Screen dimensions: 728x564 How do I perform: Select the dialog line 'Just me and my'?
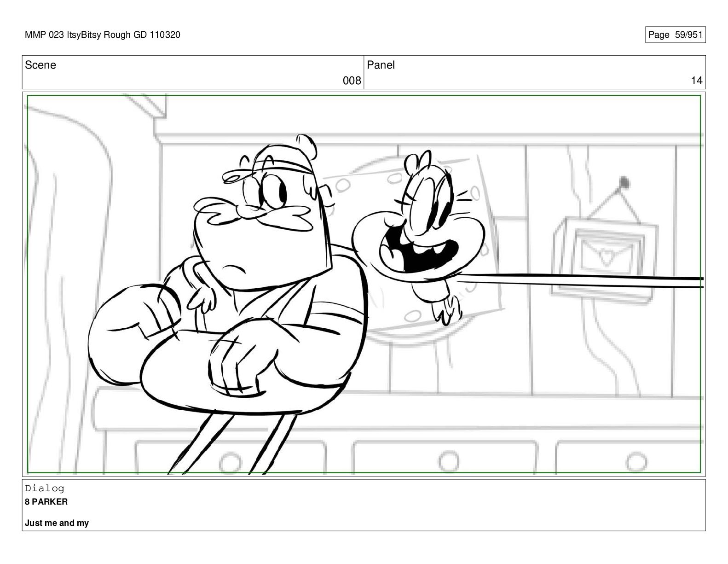[x=57, y=523]
